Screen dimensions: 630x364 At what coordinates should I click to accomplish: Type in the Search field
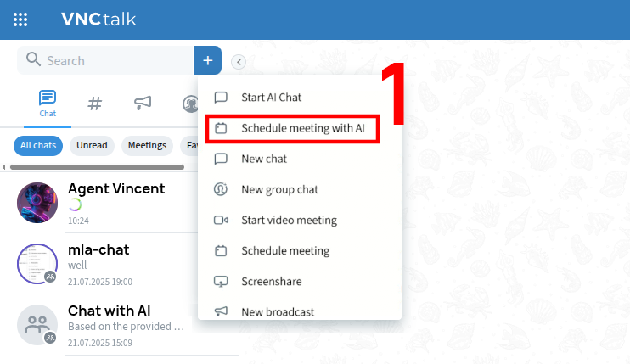pyautogui.click(x=110, y=61)
